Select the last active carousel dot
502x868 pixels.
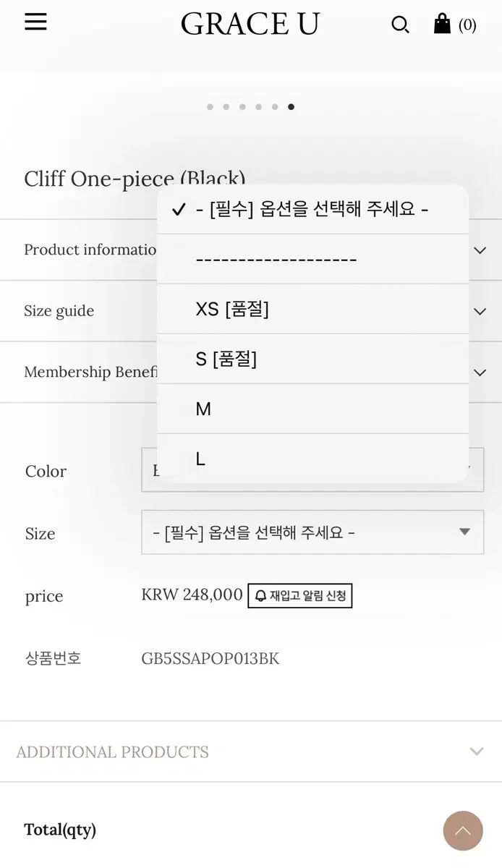(291, 107)
